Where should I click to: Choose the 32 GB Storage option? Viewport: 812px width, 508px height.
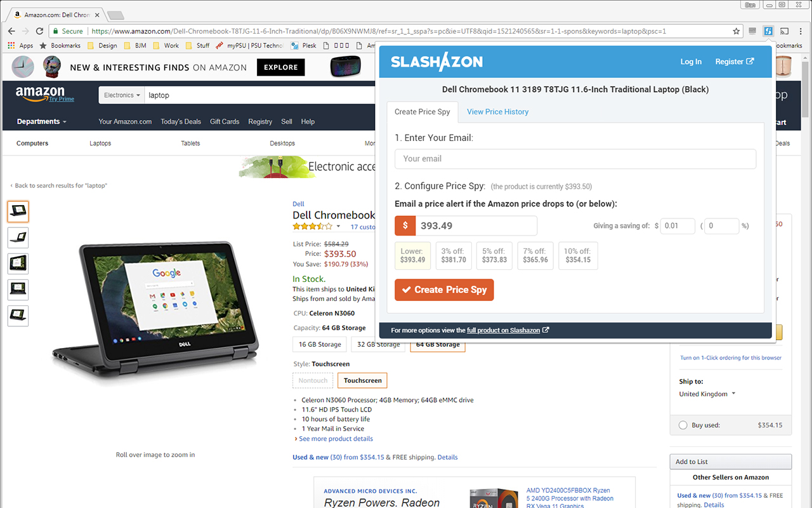pos(379,345)
